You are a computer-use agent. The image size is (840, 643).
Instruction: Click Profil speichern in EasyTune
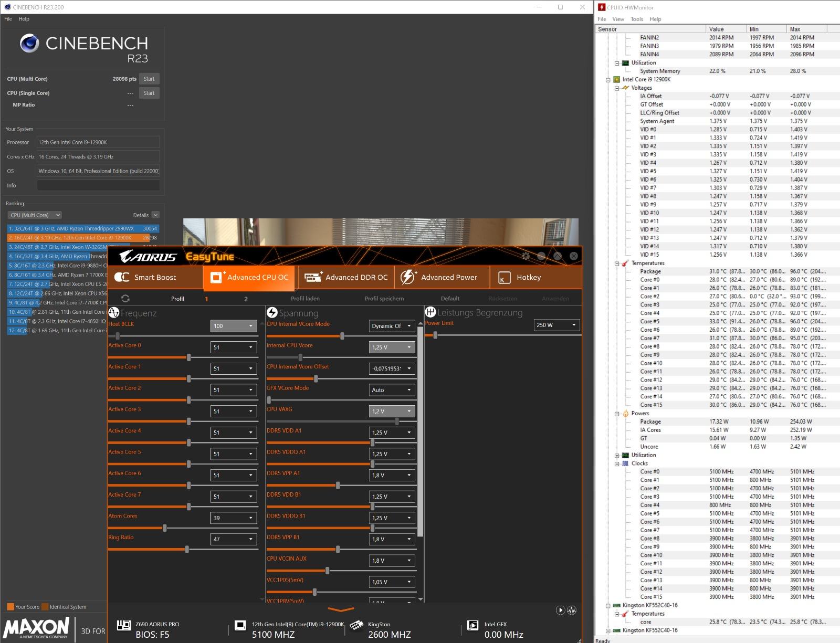coord(384,299)
